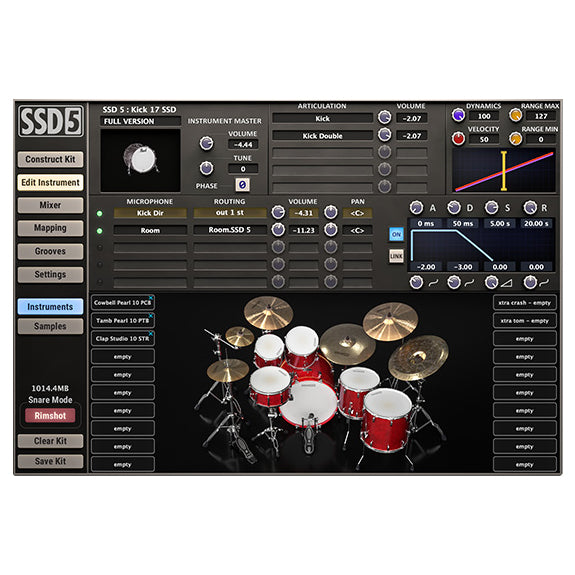Adjust the Instrument Master volume knob
The image size is (575, 575).
[x=206, y=143]
